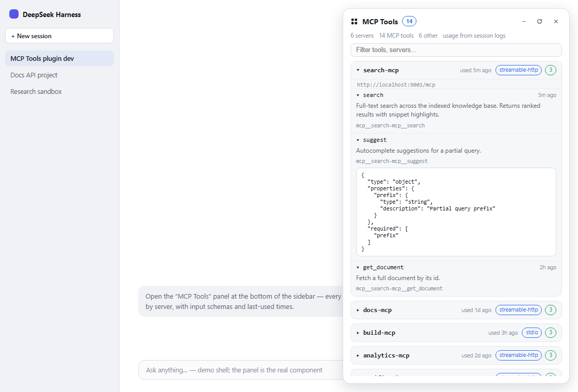
Task: Click the 'used 2d ago' label
Action: coord(476,355)
